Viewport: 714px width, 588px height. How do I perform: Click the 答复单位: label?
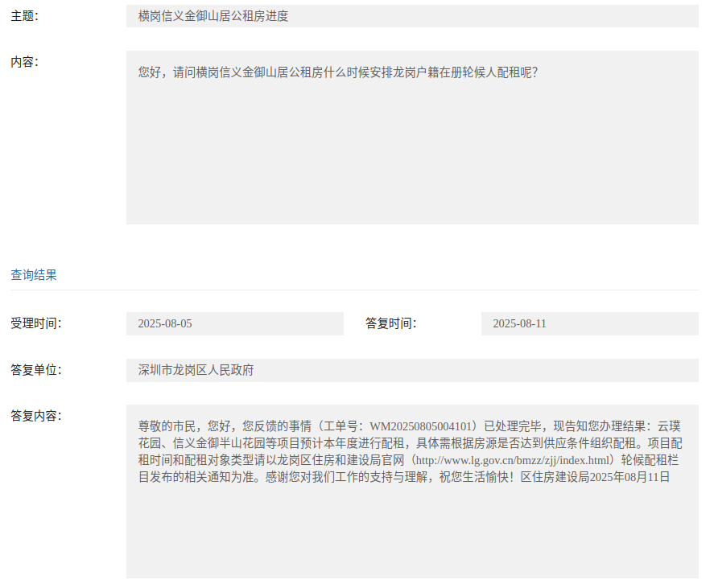point(36,370)
